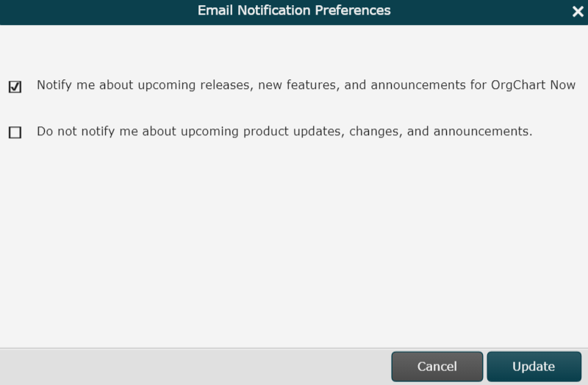Enable the 'Do not notify me' checkbox
Image resolution: width=588 pixels, height=385 pixels.
pos(15,133)
